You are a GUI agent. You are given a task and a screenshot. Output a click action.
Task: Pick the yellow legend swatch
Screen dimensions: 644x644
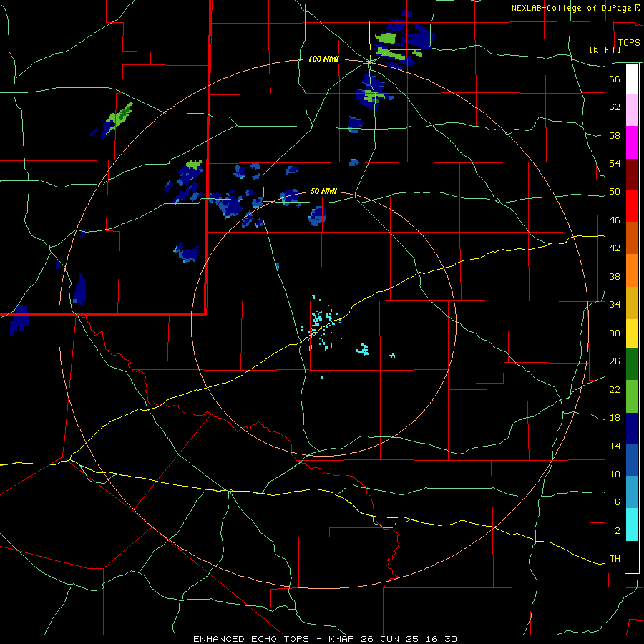(x=632, y=333)
